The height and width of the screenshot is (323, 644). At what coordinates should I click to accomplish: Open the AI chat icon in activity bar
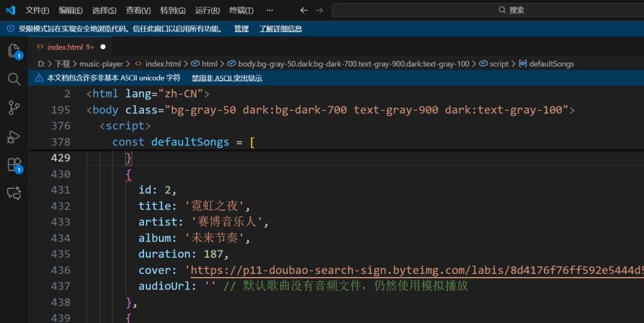pyautogui.click(x=14, y=193)
